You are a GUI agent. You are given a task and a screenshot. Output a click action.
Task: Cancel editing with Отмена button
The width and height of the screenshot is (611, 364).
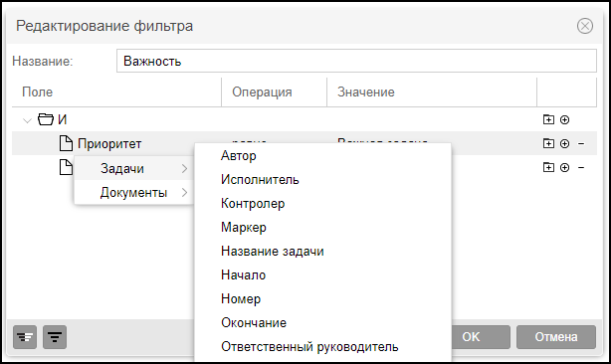[556, 337]
